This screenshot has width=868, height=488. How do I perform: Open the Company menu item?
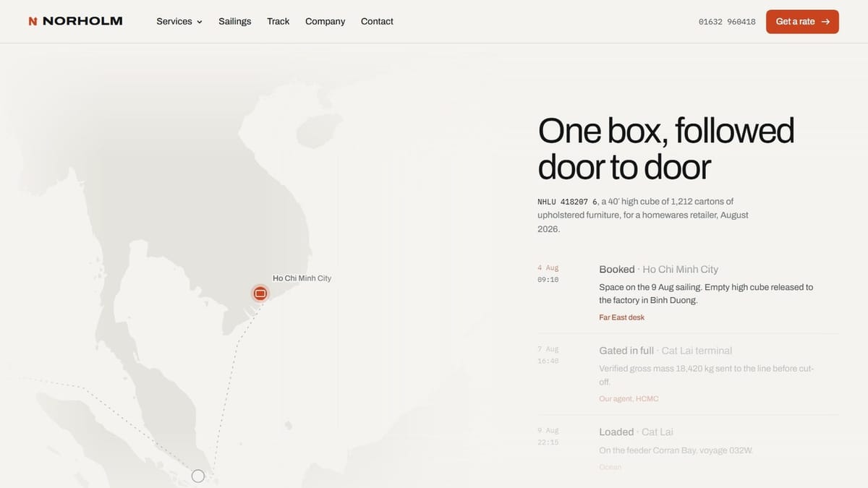[x=325, y=22]
